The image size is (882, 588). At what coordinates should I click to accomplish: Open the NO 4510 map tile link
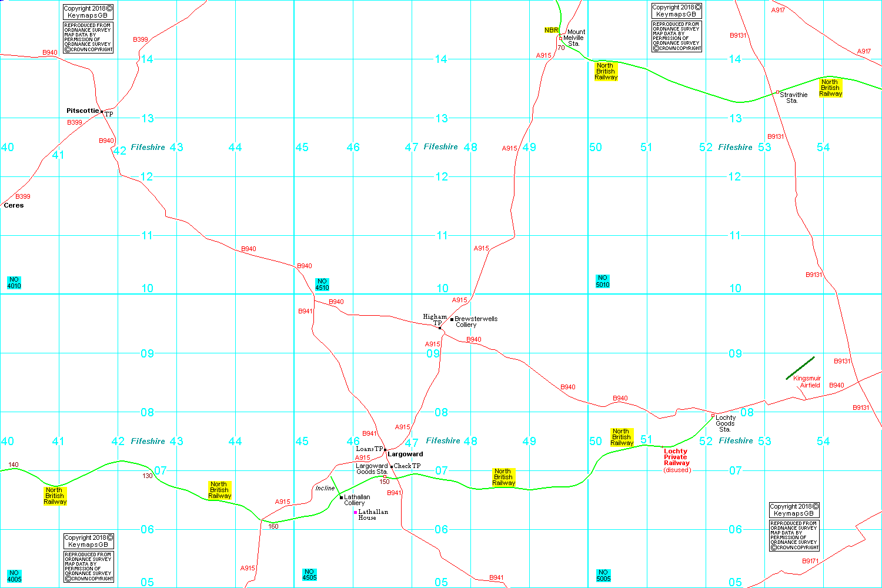(x=322, y=285)
